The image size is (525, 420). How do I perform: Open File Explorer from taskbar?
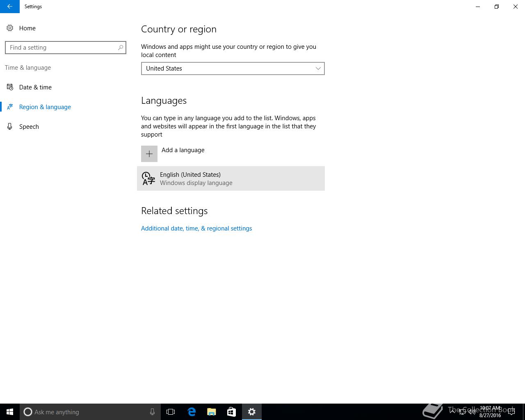click(212, 412)
